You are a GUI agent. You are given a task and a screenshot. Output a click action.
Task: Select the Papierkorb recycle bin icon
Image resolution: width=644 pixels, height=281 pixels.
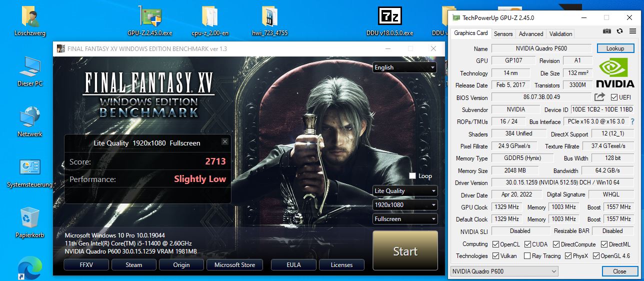[x=30, y=223]
